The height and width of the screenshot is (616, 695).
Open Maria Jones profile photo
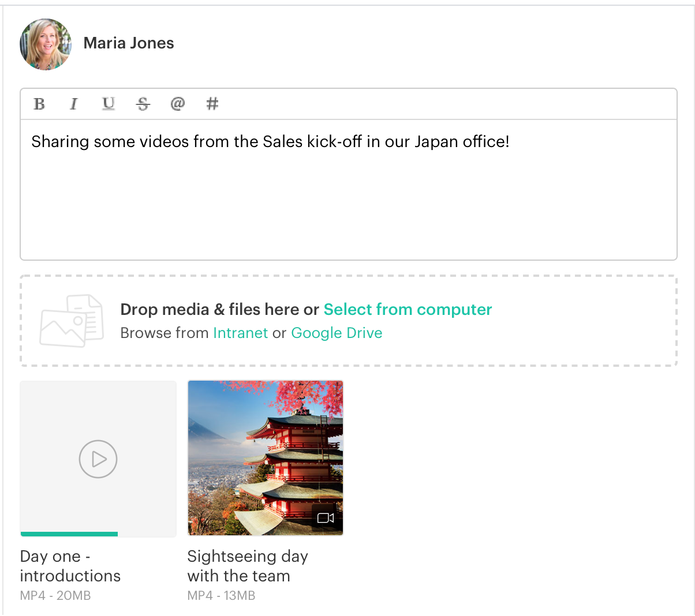(46, 44)
